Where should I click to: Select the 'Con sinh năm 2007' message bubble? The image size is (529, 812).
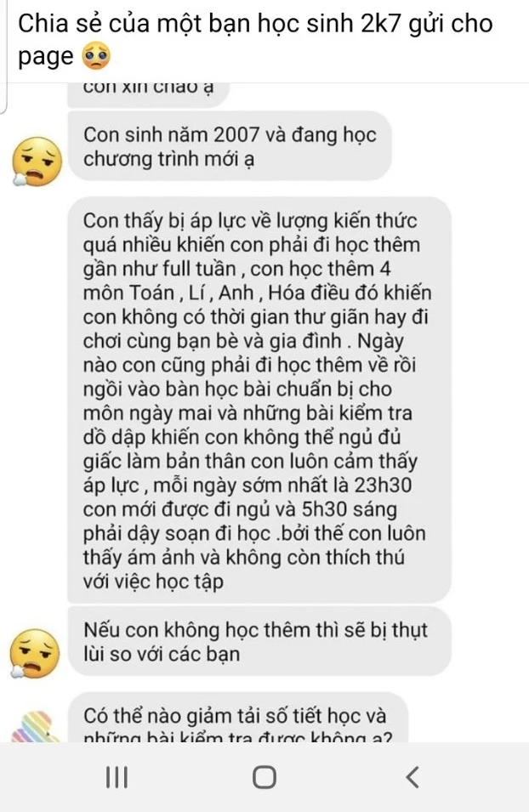tap(230, 146)
